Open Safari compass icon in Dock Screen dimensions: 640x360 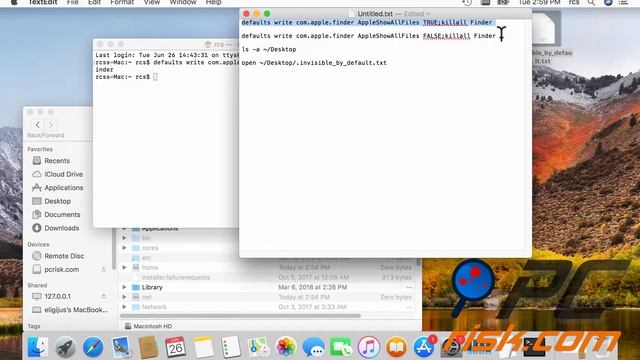click(x=93, y=347)
